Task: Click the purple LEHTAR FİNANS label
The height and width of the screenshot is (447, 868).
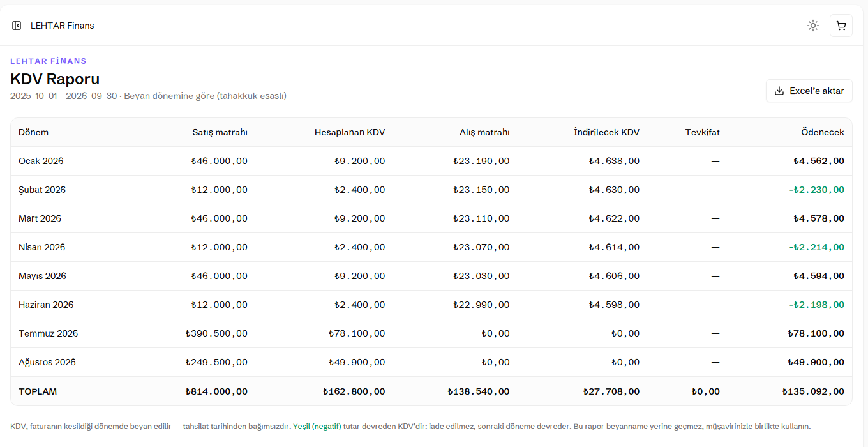Action: tap(49, 61)
